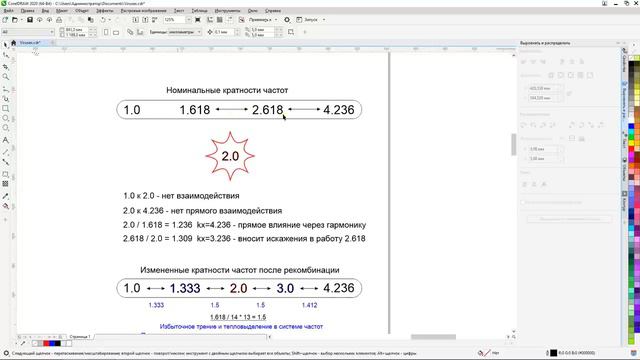Open the Options gear icon
Image resolution: width=640 pixels, height=360 pixels.
pyautogui.click(x=287, y=20)
